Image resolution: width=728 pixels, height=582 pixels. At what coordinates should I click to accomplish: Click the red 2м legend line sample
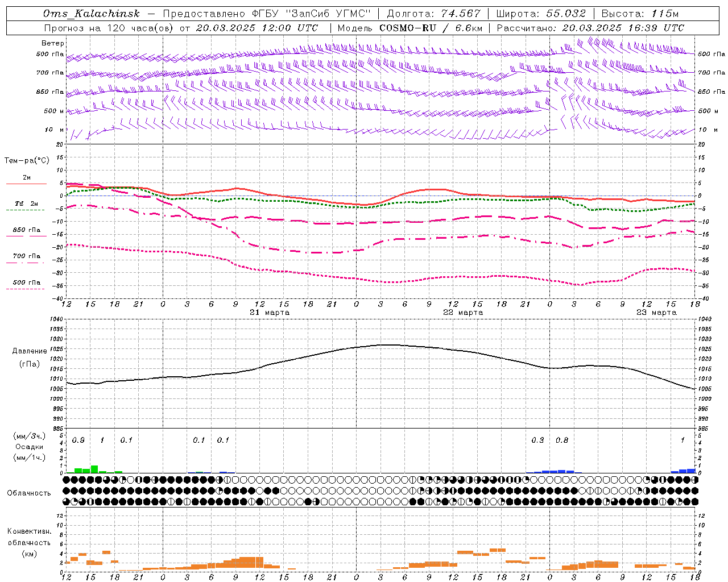26,184
